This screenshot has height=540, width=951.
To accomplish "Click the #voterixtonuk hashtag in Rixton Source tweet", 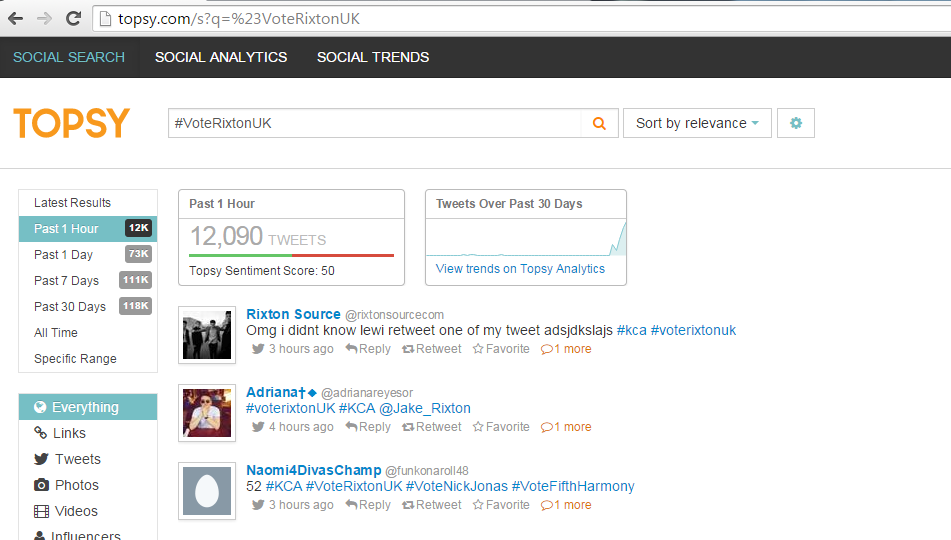I will pyautogui.click(x=693, y=331).
